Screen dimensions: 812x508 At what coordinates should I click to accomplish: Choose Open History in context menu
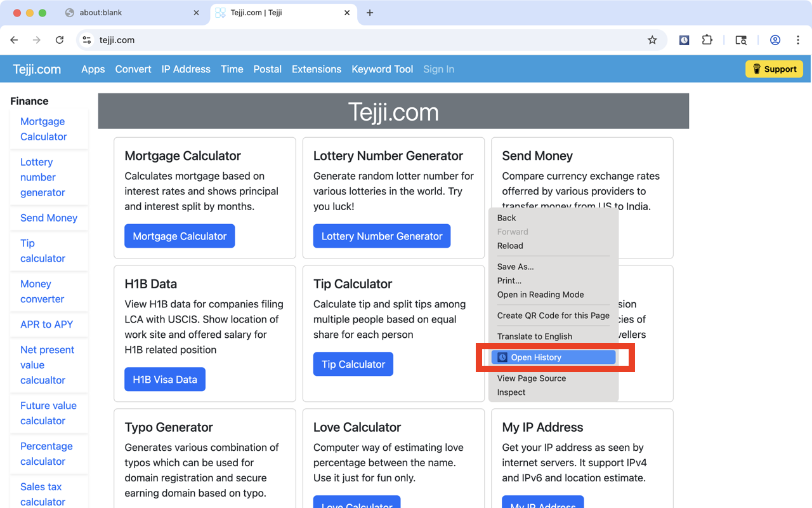[x=553, y=358]
